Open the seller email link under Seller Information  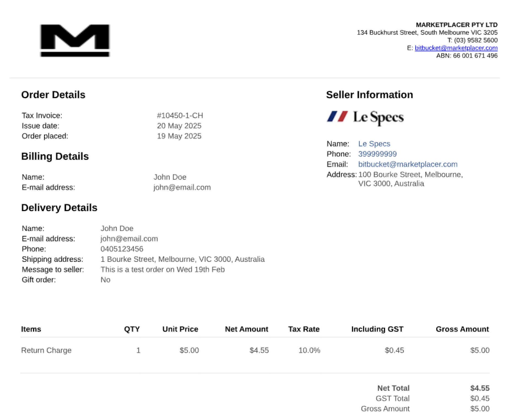pyautogui.click(x=408, y=164)
